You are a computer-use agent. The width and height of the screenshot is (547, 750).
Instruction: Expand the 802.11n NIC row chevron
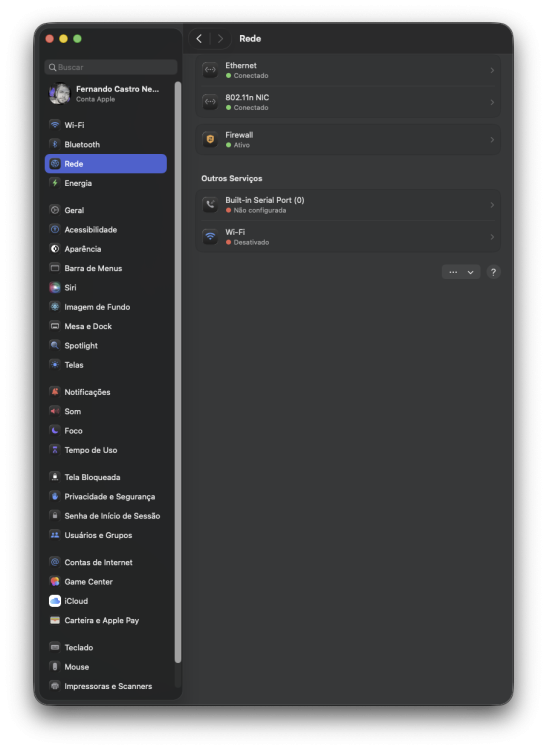pyautogui.click(x=492, y=102)
